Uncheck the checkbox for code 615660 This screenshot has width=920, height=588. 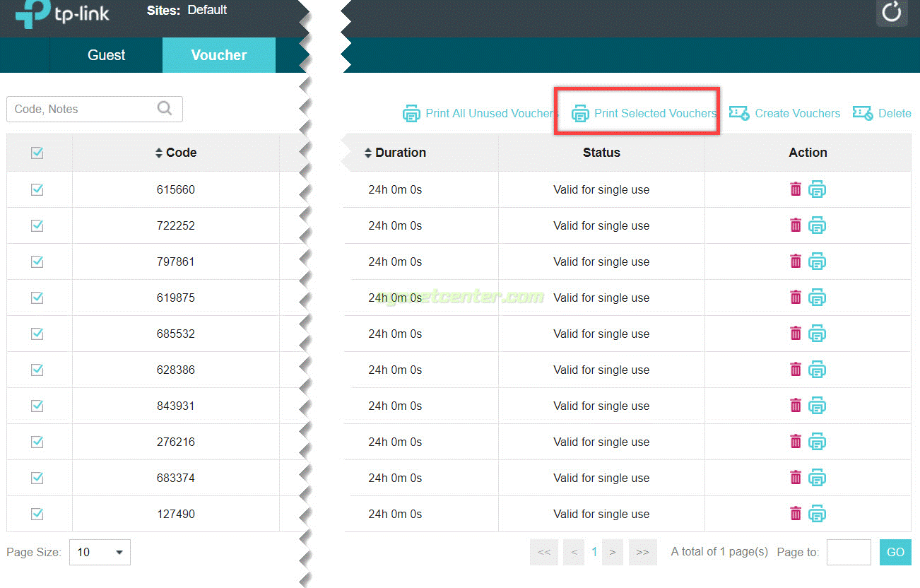pos(37,189)
